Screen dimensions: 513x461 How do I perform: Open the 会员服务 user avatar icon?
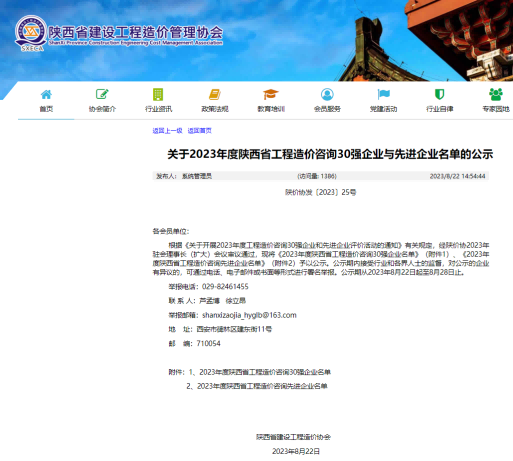(x=327, y=94)
